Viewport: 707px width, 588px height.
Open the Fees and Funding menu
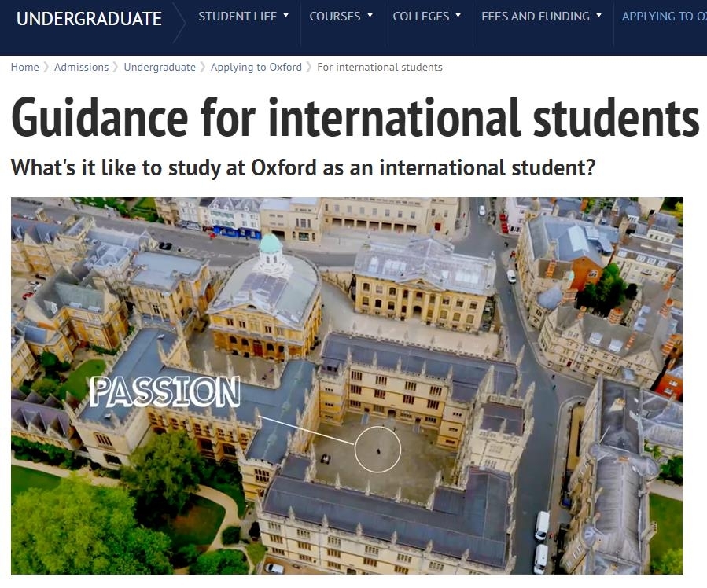click(535, 16)
